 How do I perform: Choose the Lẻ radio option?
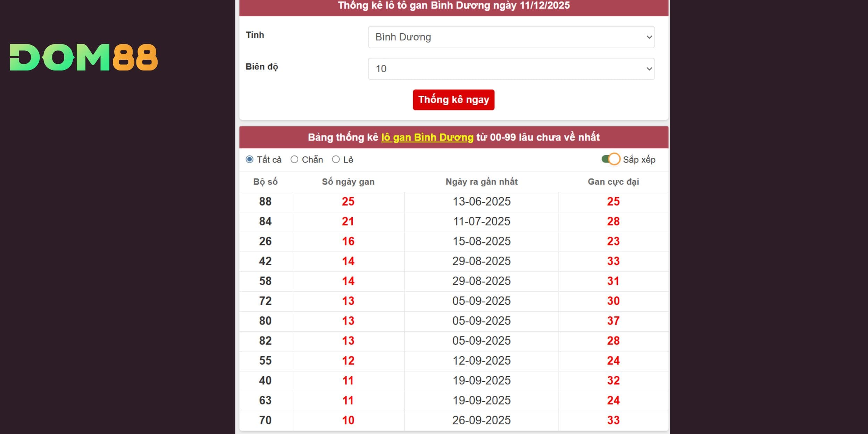pos(335,159)
